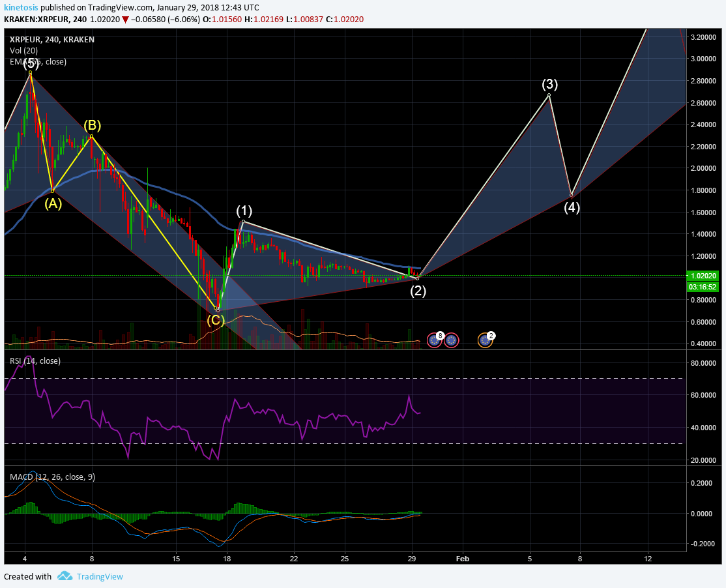Viewport: 726px width, 588px height.
Task: Open the orange-ringed event icon with badge 2
Action: point(486,340)
